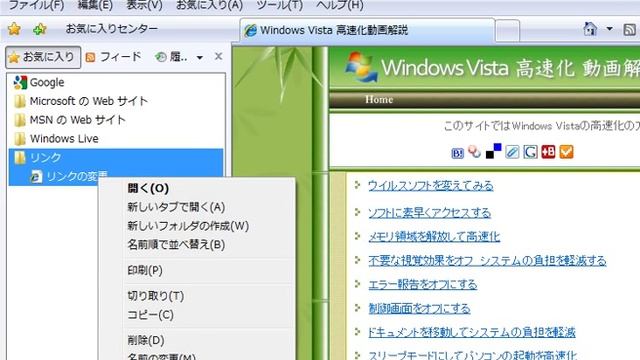Viewport: 640px width, 360px height.
Task: Click the Windows Vista logo in banner
Action: [361, 67]
